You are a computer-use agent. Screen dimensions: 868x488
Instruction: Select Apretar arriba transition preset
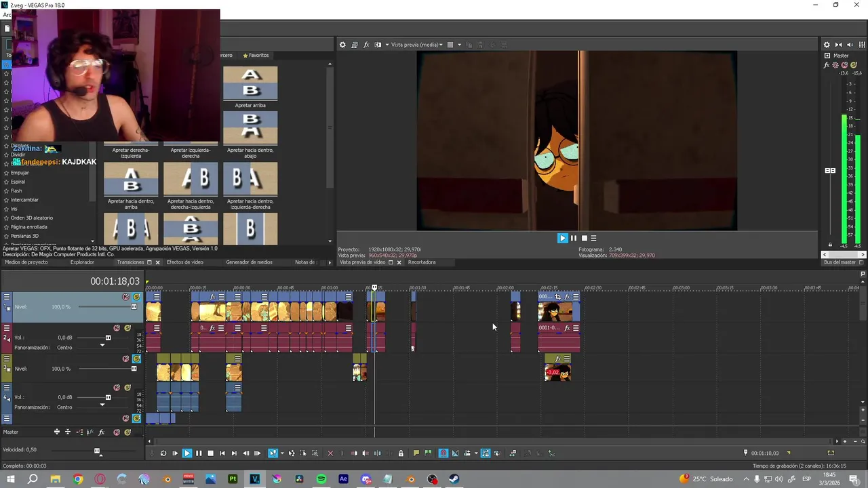click(x=250, y=87)
